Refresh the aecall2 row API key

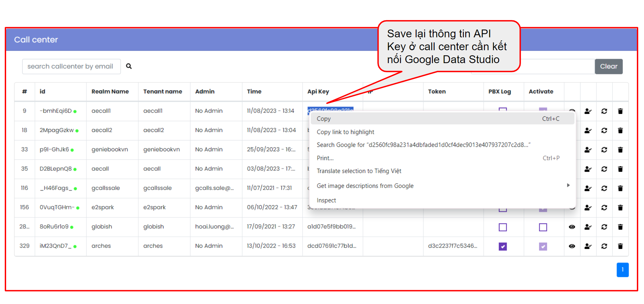pyautogui.click(x=604, y=131)
